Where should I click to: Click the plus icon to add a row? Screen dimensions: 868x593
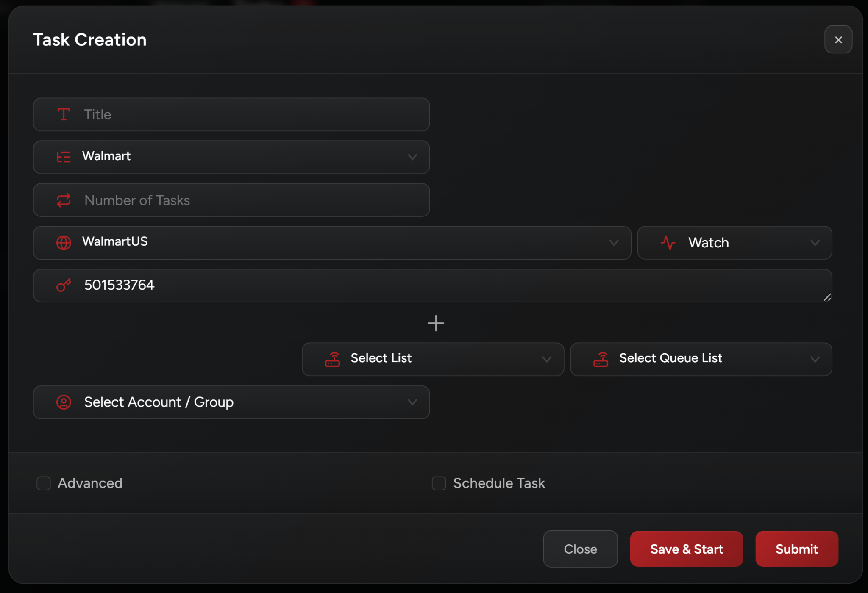click(x=436, y=323)
